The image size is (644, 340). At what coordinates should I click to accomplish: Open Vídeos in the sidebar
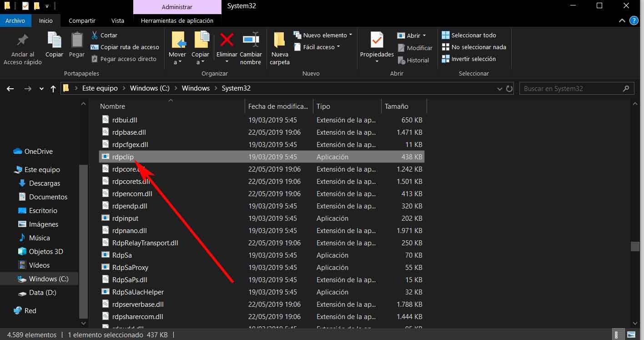point(34,265)
